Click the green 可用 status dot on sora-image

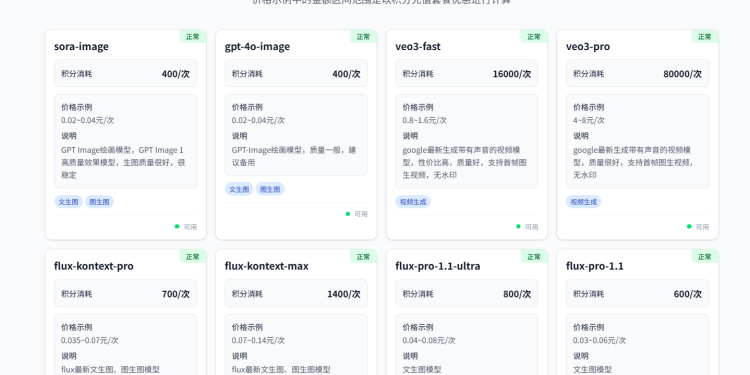click(x=177, y=226)
